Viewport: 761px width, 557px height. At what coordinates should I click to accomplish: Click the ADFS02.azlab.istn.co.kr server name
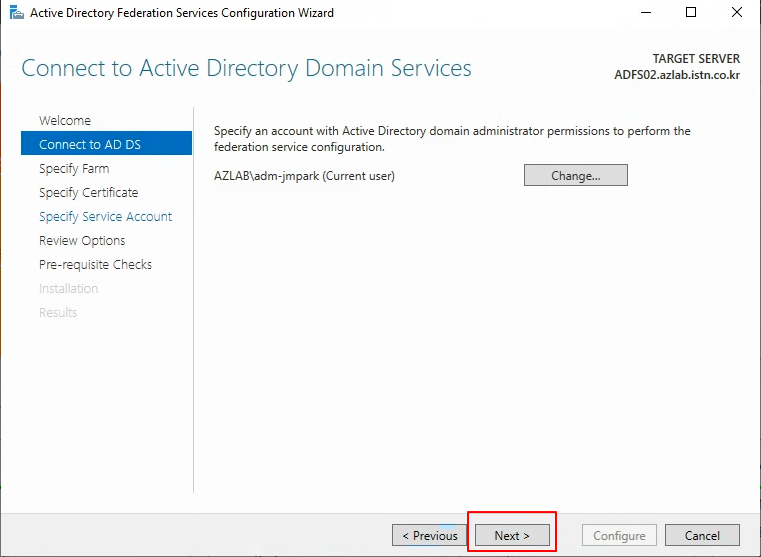[677, 75]
